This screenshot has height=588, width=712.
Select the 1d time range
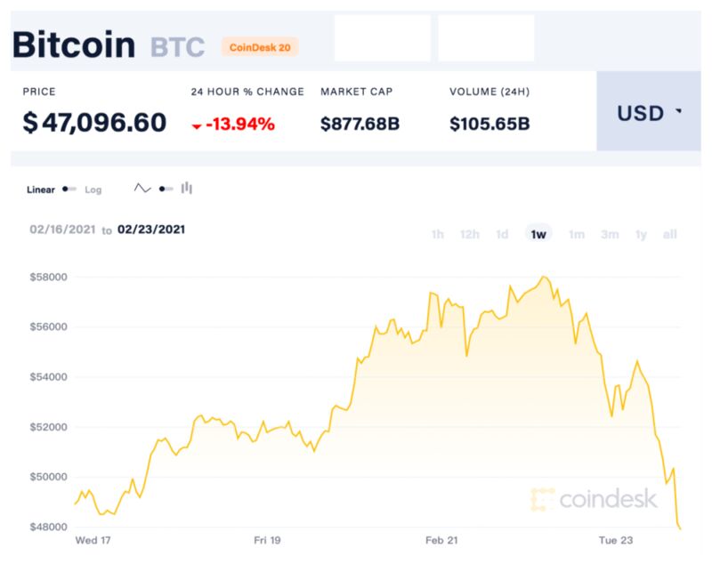502,234
